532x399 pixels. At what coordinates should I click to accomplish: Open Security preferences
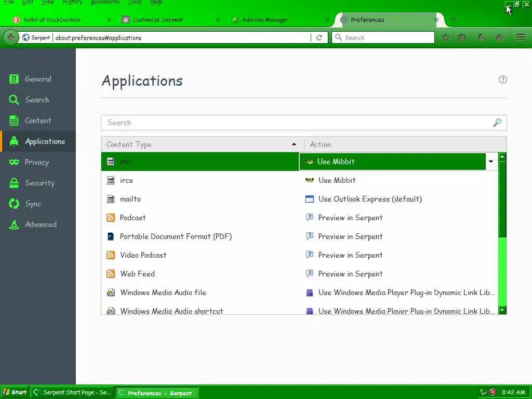pyautogui.click(x=37, y=183)
